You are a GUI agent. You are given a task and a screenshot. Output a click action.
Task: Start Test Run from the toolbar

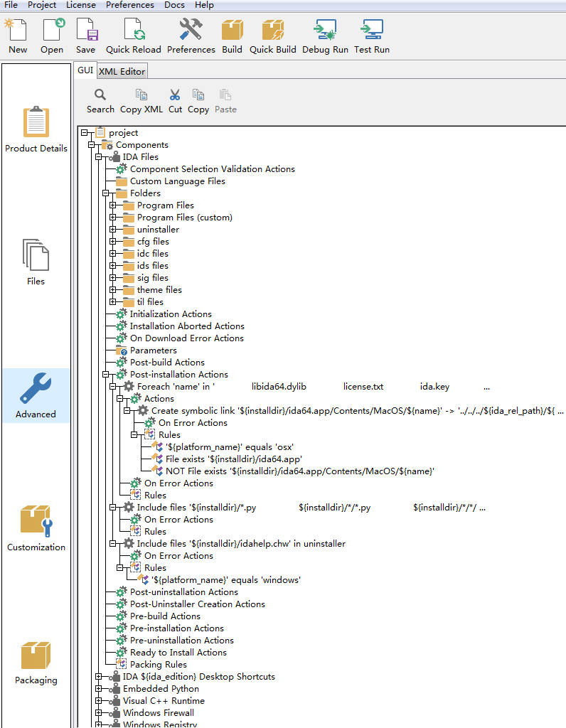372,30
